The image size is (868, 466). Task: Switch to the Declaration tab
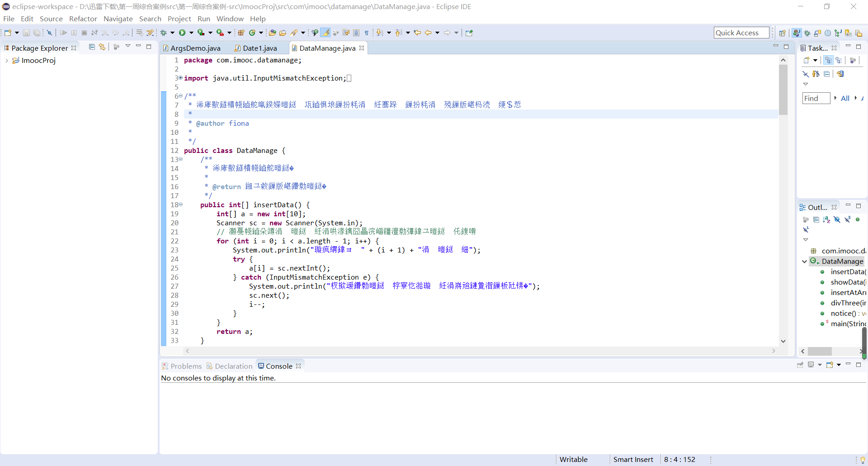(230, 366)
